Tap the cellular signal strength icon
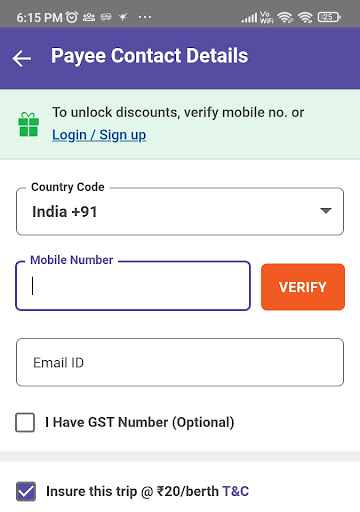Viewport: 360px width, 512px height. coord(249,17)
